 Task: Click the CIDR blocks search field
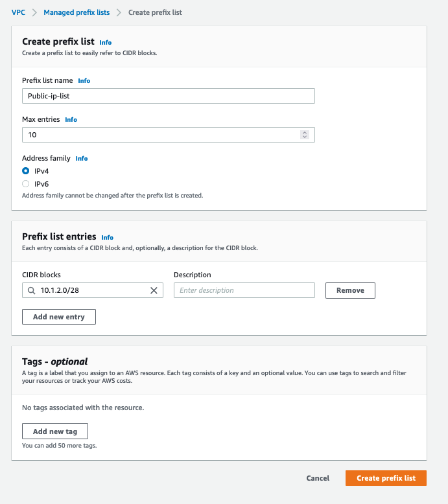[91, 291]
